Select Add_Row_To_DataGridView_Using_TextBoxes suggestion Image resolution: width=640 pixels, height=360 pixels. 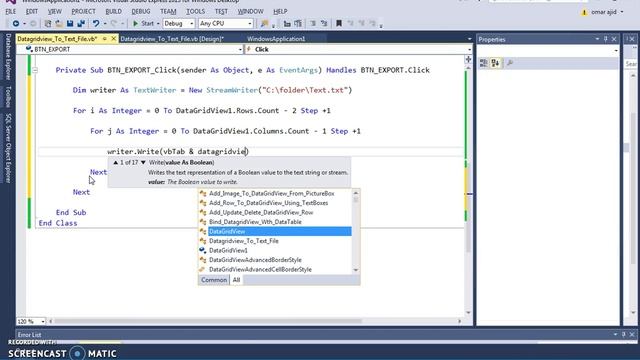(268, 203)
